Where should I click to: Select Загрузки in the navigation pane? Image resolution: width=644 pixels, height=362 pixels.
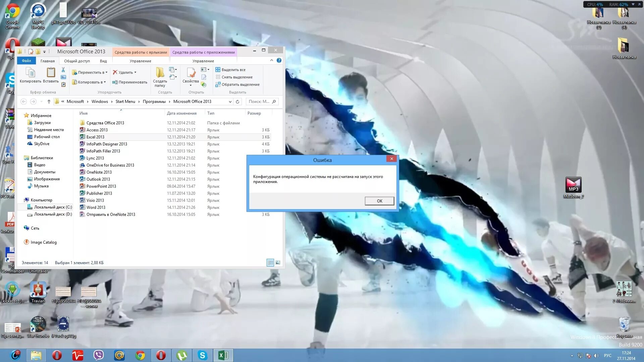coord(42,123)
